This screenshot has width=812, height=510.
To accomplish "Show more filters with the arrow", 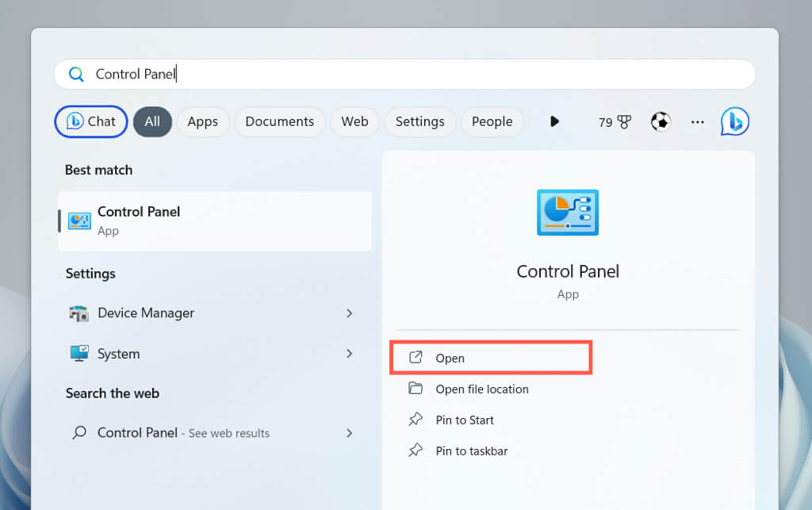I will pyautogui.click(x=554, y=121).
